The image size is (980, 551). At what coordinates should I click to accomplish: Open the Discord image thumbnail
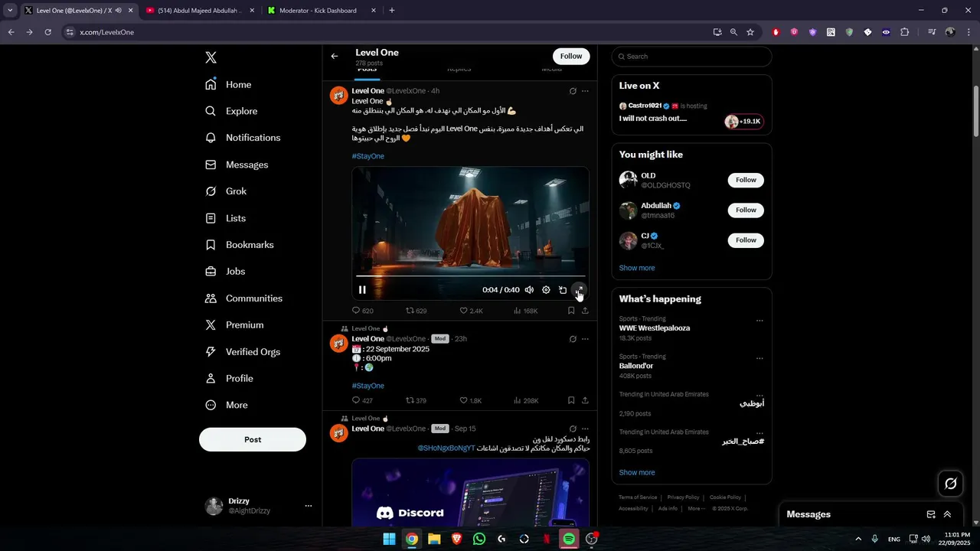(x=471, y=492)
